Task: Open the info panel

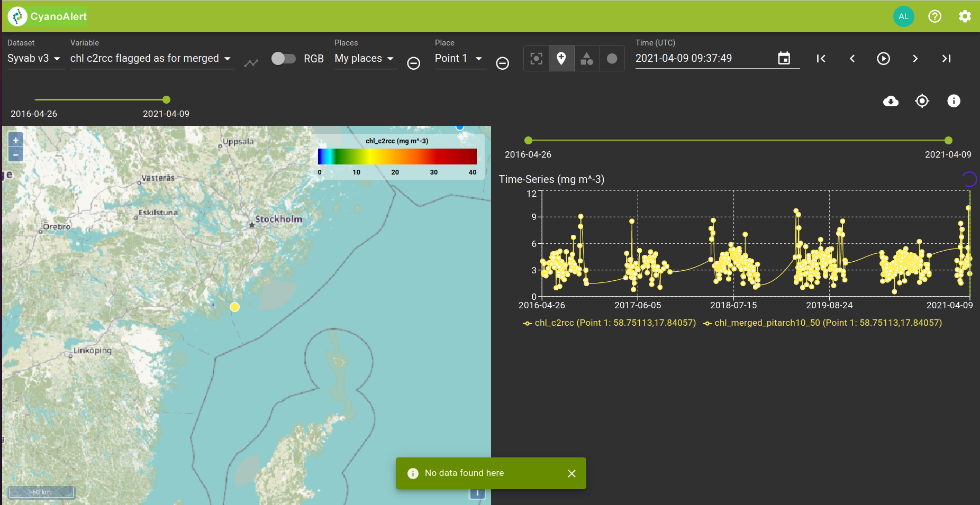Action: tap(954, 101)
